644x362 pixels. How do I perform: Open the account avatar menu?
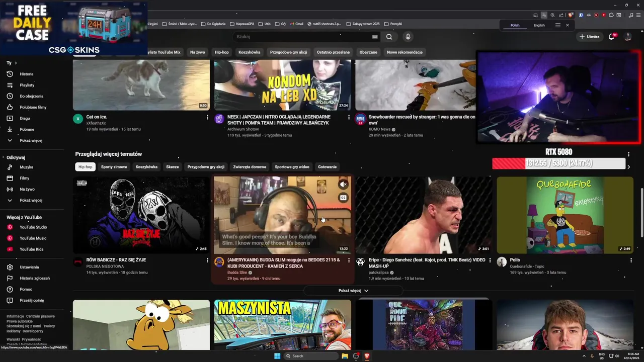(x=628, y=37)
